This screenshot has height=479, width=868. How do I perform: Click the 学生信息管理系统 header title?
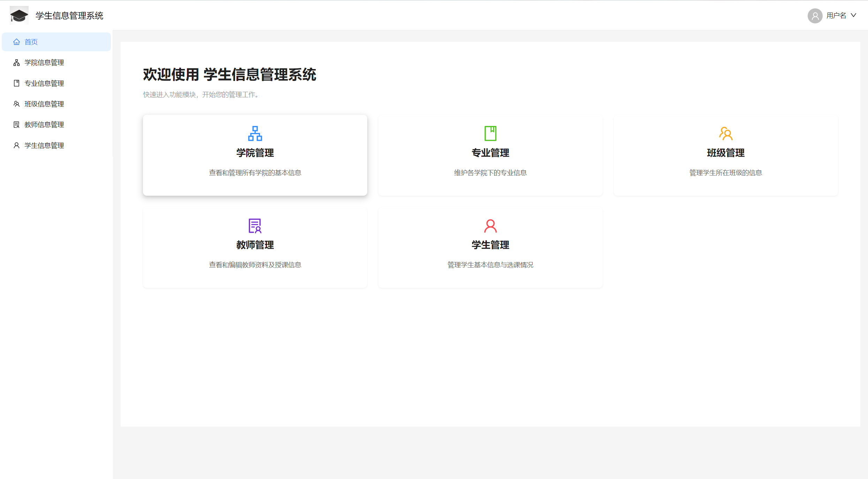pyautogui.click(x=69, y=16)
